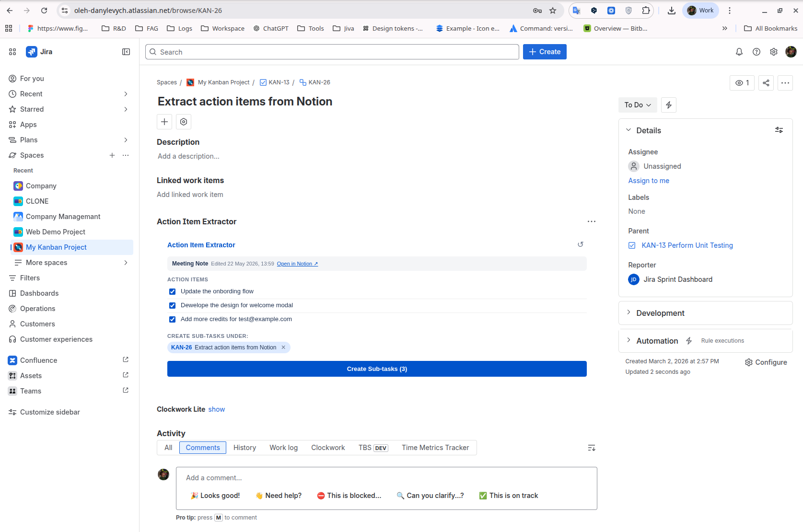Open the To Do status dropdown
Image resolution: width=803 pixels, height=532 pixels.
coord(638,105)
